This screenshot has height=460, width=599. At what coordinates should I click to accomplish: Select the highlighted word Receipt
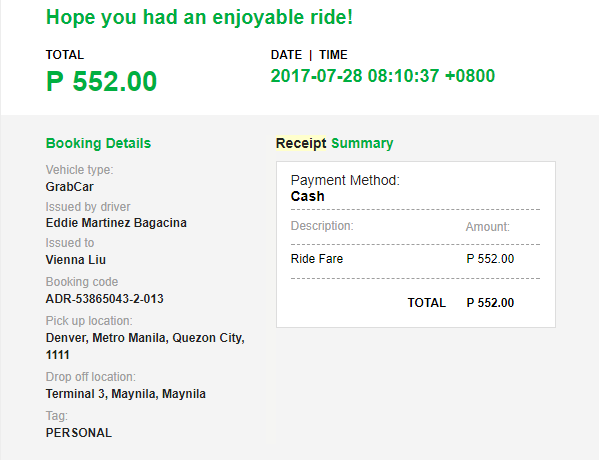(x=301, y=143)
